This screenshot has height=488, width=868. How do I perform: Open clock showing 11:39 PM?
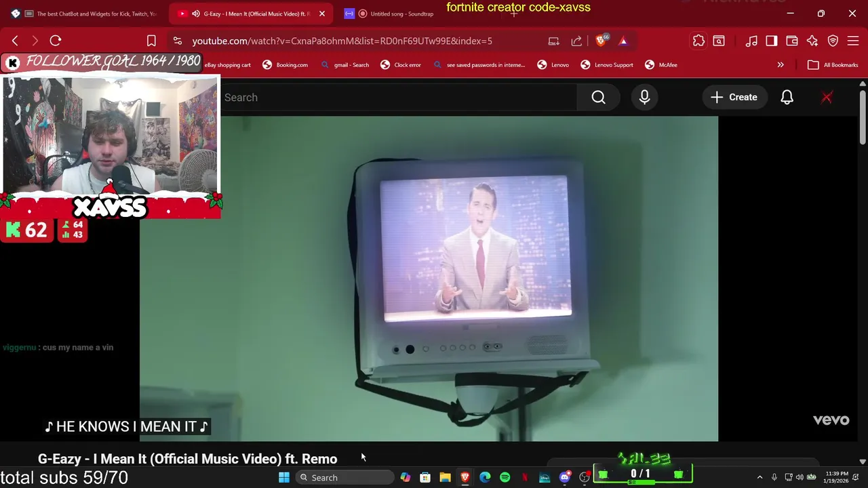pyautogui.click(x=837, y=477)
